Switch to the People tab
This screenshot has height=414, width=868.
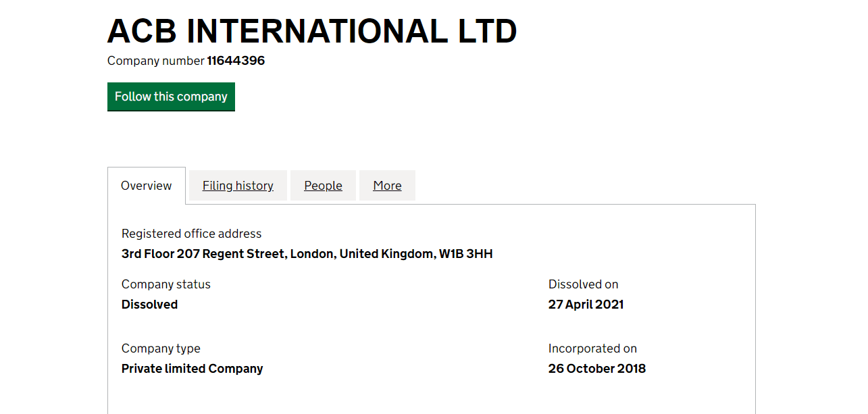(x=323, y=186)
